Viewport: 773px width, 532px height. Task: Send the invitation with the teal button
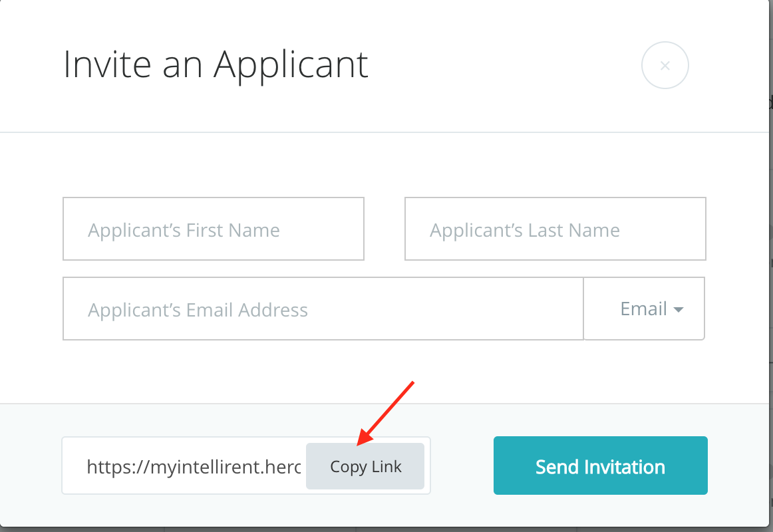[600, 465]
